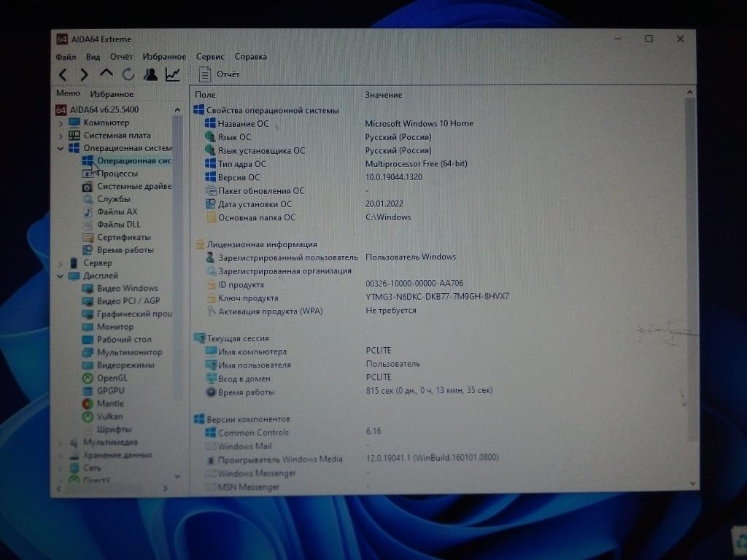Click the clock icon beside Время работы row
Image resolution: width=747 pixels, height=560 pixels.
click(x=211, y=392)
